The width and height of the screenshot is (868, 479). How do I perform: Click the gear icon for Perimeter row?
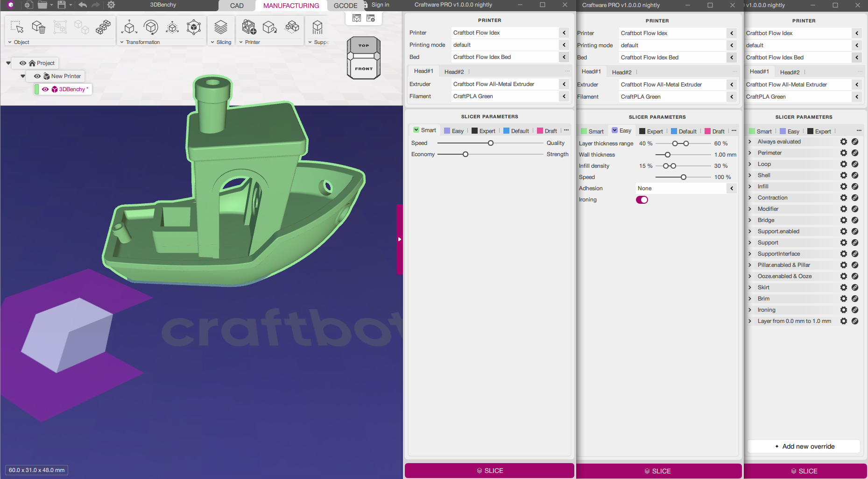[843, 153]
